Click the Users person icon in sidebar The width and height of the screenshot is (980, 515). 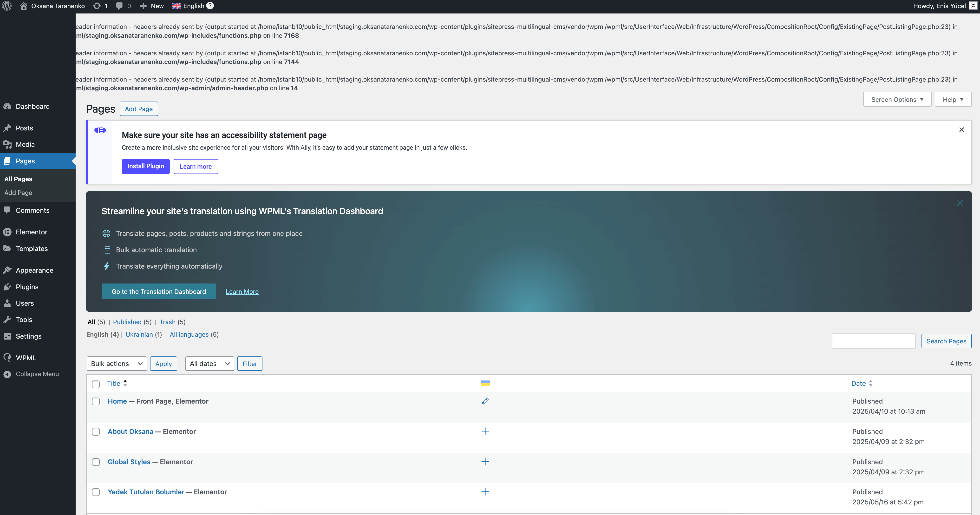[7, 303]
